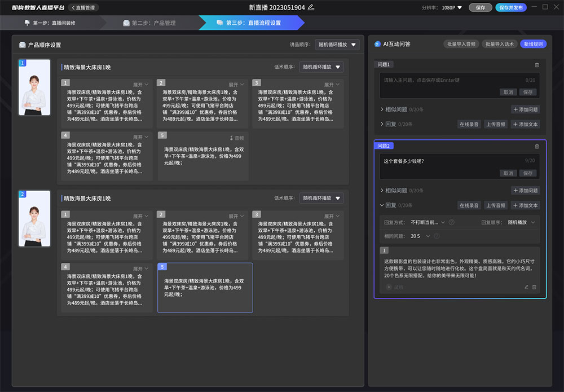
Task: Edit reply 1 text with the pencil icon
Action: coord(526,287)
